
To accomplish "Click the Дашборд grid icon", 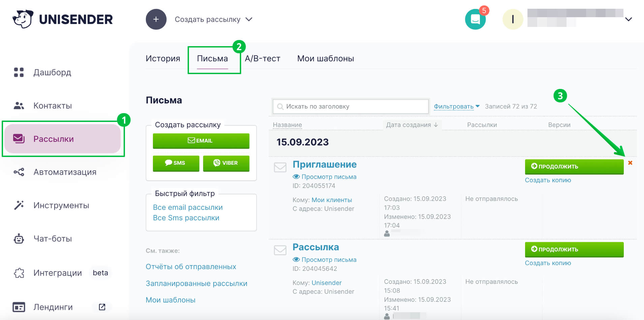I will pos(19,72).
